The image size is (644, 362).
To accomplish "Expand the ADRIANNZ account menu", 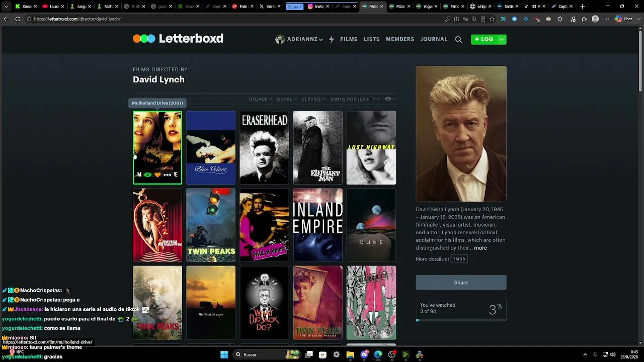I will [299, 39].
